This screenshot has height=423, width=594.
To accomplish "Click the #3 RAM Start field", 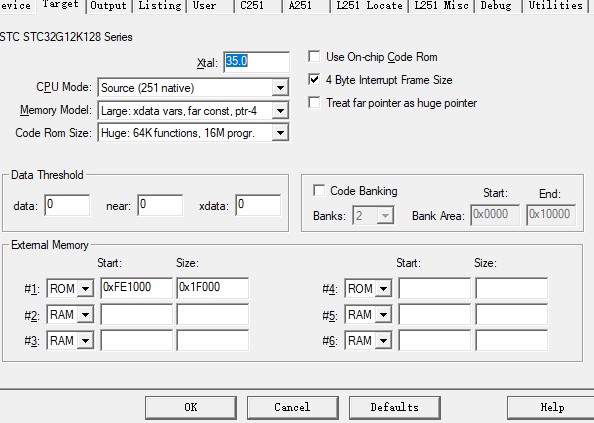I will (x=136, y=340).
